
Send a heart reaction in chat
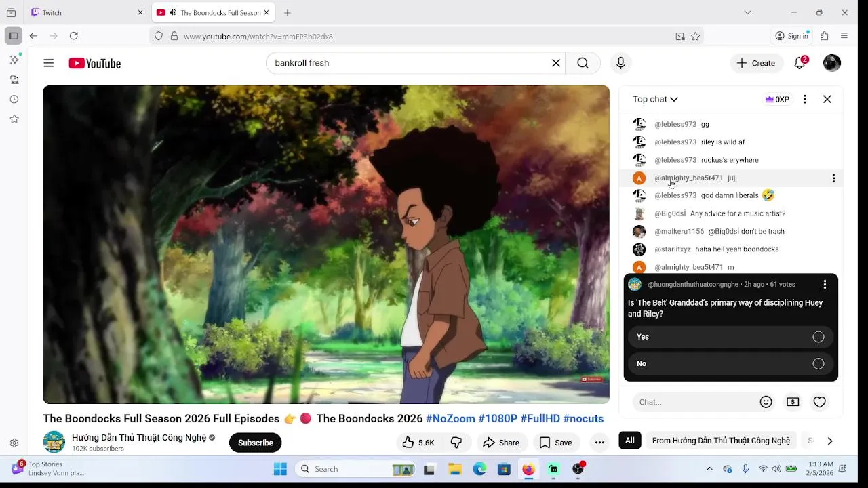coord(819,402)
